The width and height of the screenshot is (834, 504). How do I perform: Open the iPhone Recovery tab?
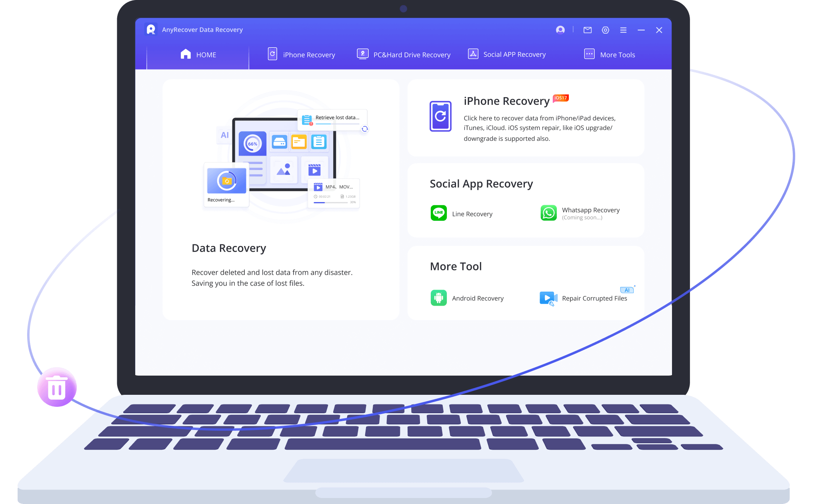tap(301, 54)
